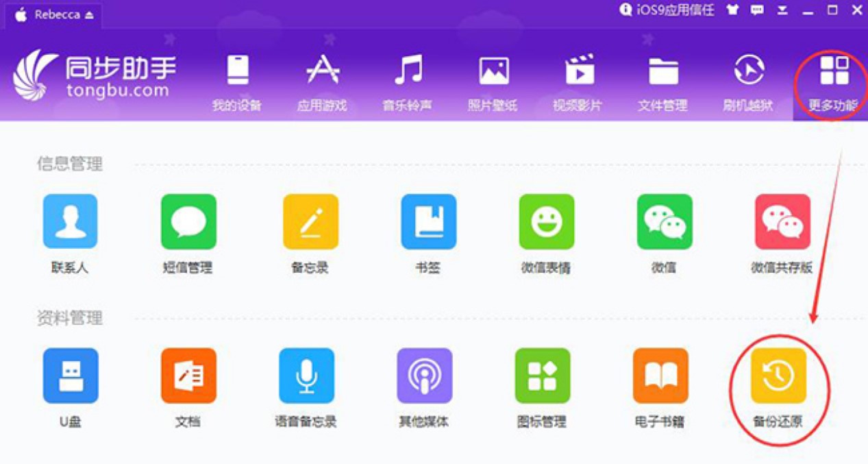
Task: Open the 书签 bookmarks icon
Action: (x=428, y=221)
